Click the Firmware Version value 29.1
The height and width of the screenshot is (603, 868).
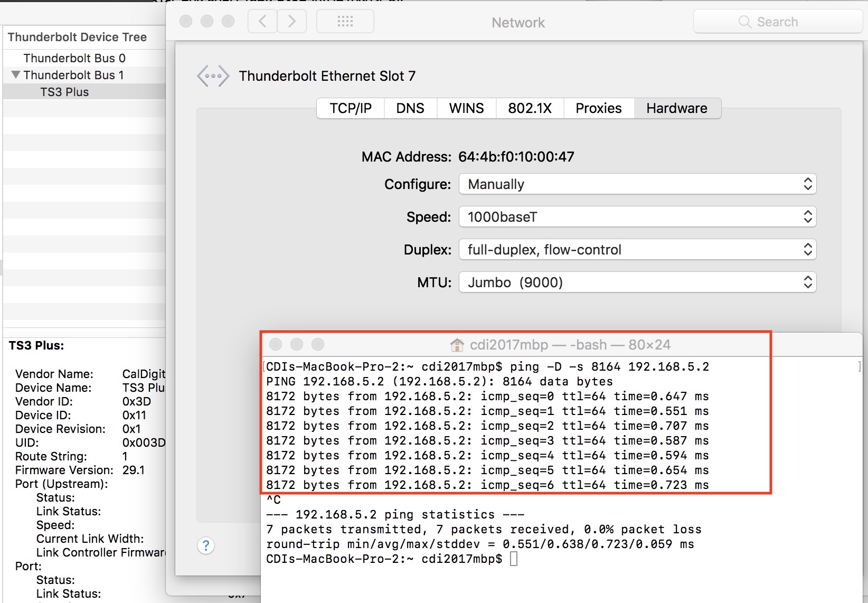click(x=134, y=470)
